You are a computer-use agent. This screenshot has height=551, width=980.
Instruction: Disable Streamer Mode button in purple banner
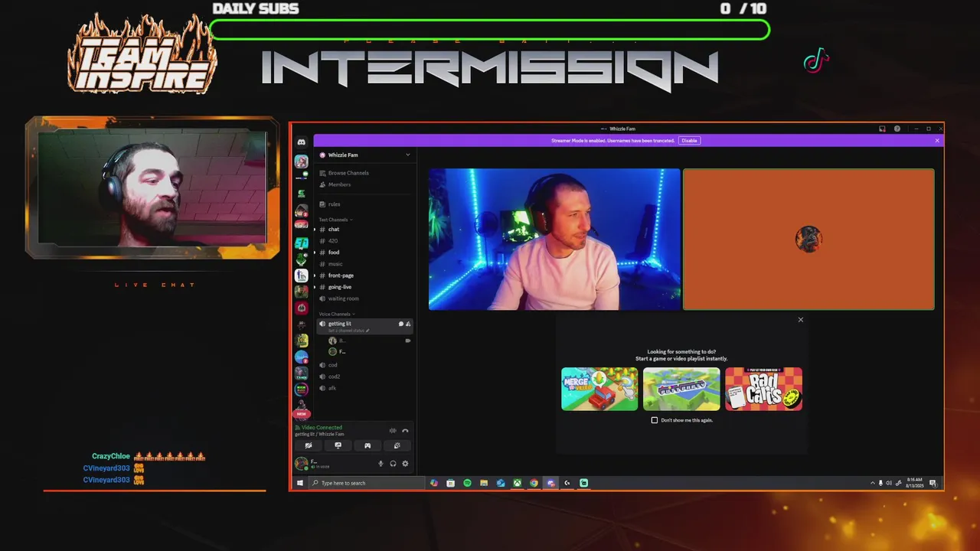(689, 141)
